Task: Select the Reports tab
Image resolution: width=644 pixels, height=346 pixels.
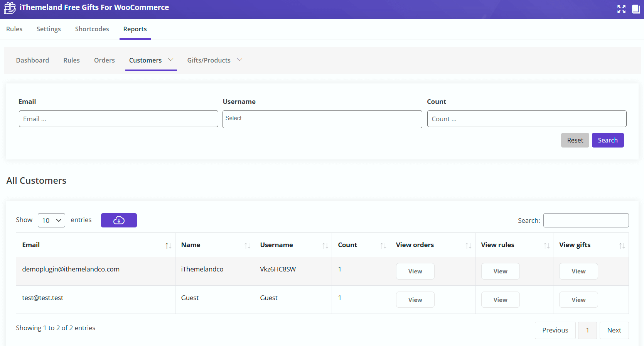Action: (135, 29)
